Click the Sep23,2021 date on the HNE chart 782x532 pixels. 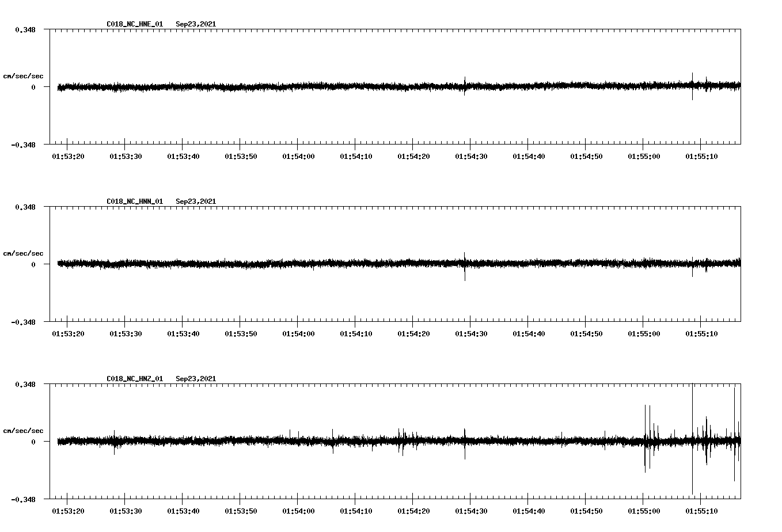click(x=196, y=24)
